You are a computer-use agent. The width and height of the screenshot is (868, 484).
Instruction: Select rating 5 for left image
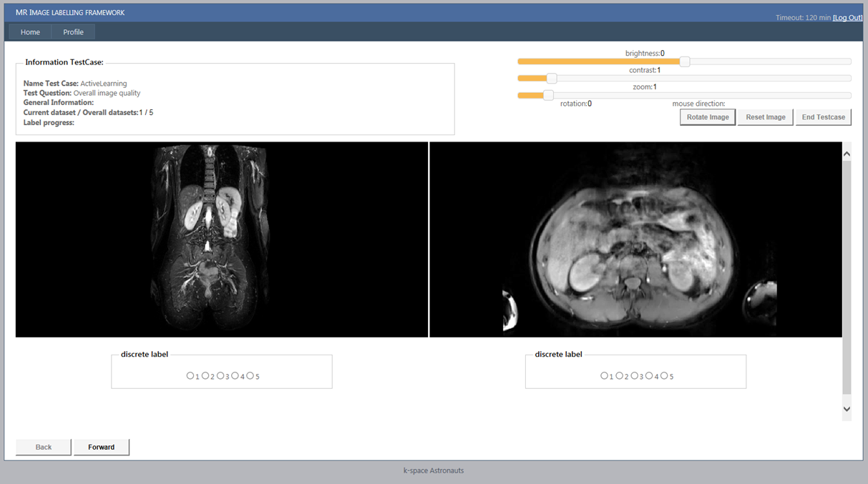tap(250, 375)
